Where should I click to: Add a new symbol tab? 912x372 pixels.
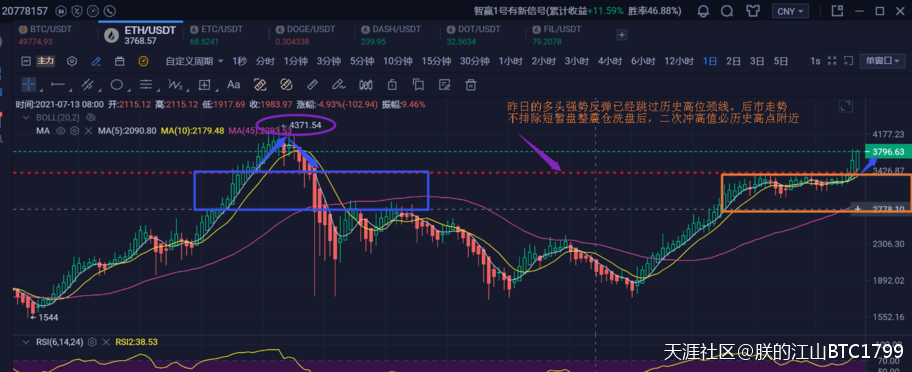tap(622, 35)
